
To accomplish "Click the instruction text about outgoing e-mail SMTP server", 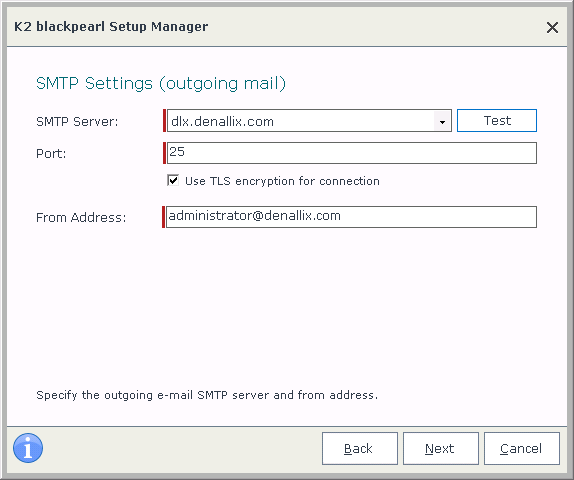I will [207, 395].
